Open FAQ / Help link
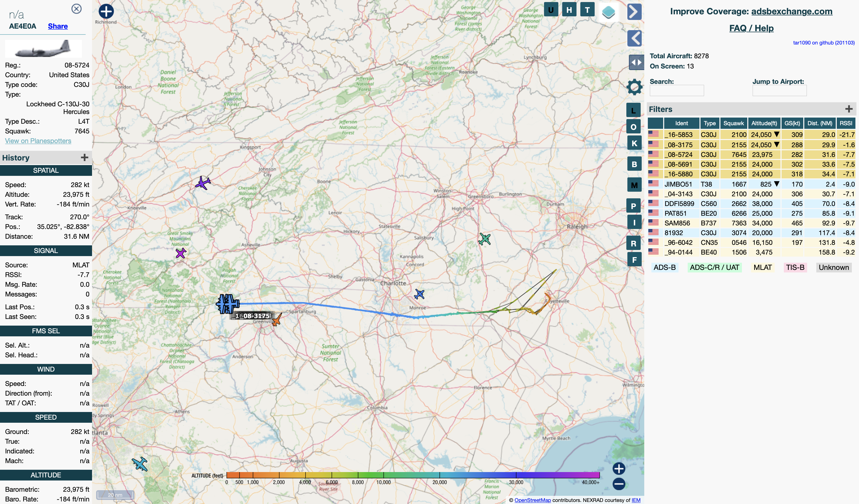859x504 pixels. pos(751,28)
